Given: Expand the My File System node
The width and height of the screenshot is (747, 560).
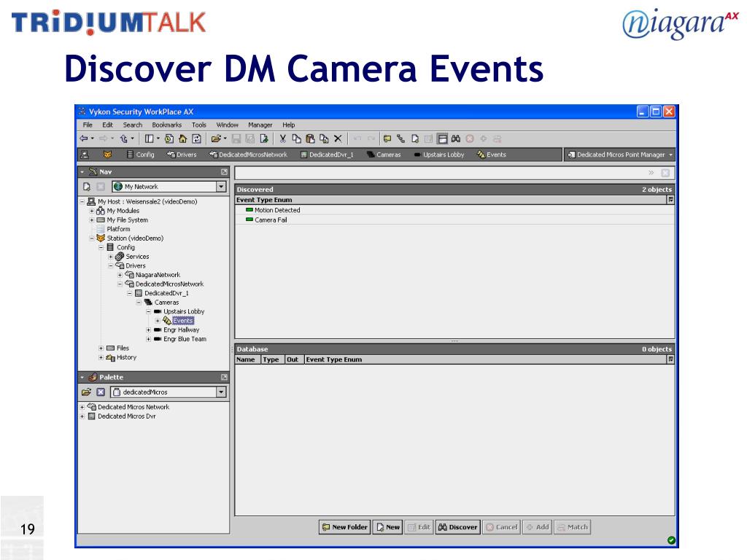Looking at the screenshot, I should tap(92, 220).
